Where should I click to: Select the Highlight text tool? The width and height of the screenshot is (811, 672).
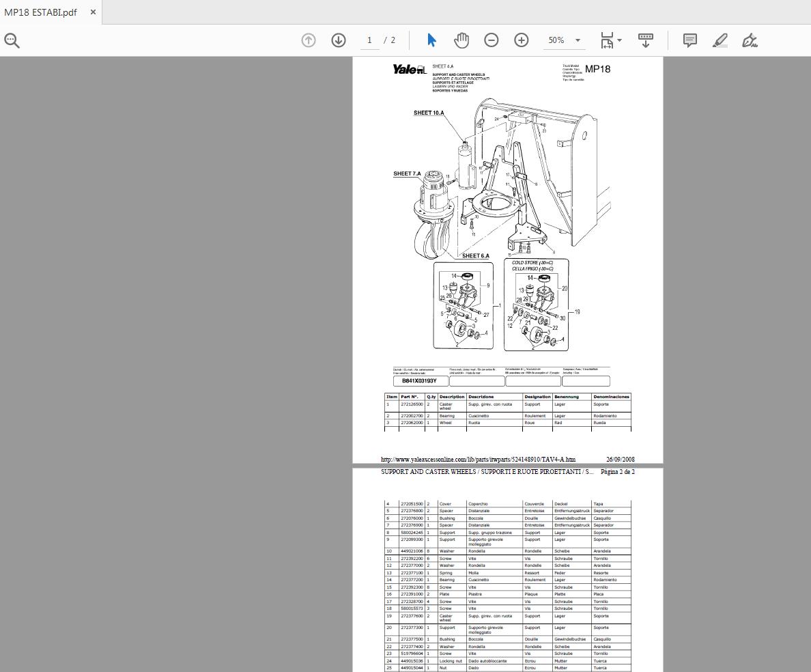pyautogui.click(x=720, y=40)
